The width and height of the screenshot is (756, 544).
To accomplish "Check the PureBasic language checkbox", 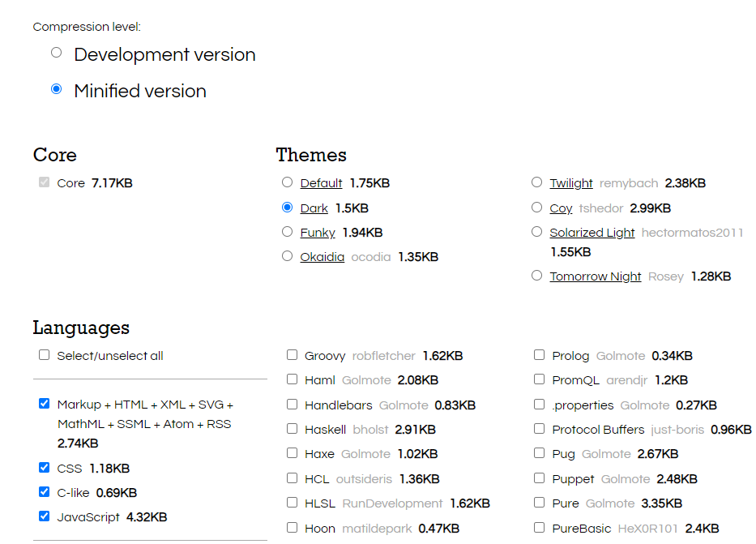I will click(539, 528).
